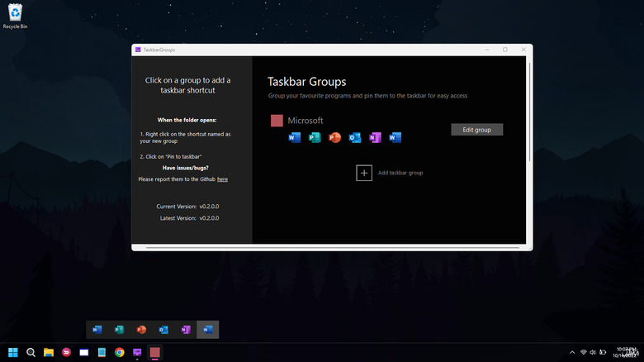Launch Word from the taskbar popup's left end
This screenshot has height=362, width=644.
pos(97,330)
